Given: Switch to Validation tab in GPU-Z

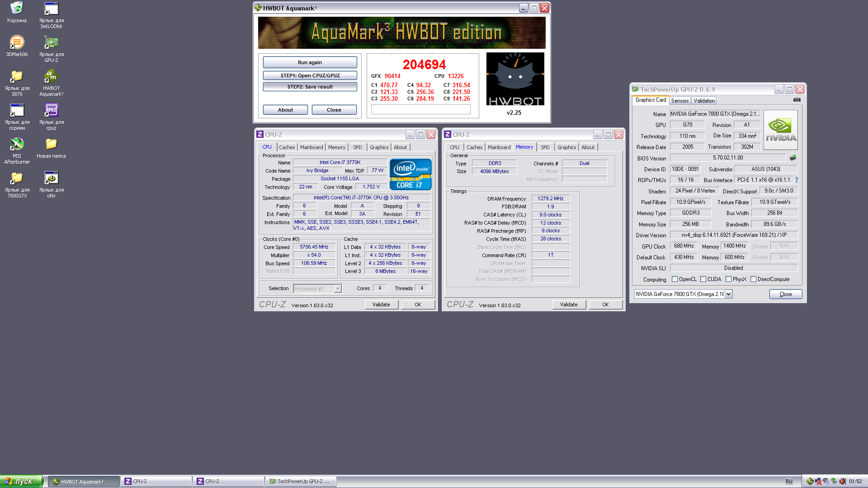Looking at the screenshot, I should click(704, 101).
